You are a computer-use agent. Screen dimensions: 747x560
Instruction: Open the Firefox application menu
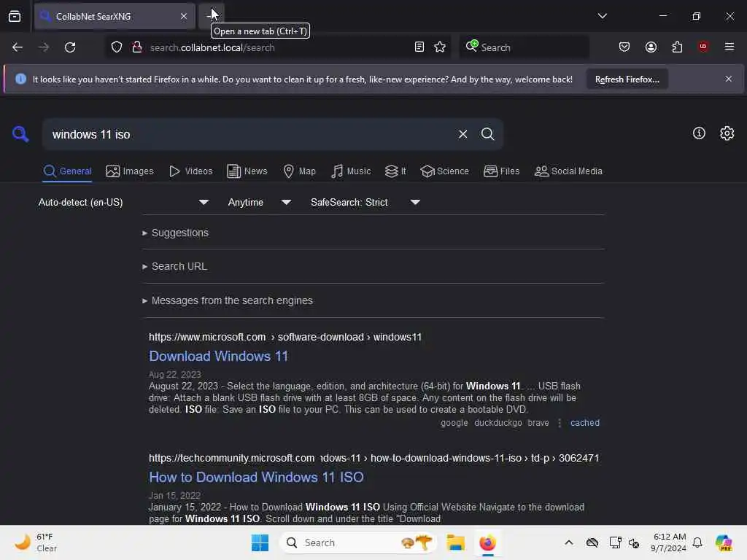[729, 47]
